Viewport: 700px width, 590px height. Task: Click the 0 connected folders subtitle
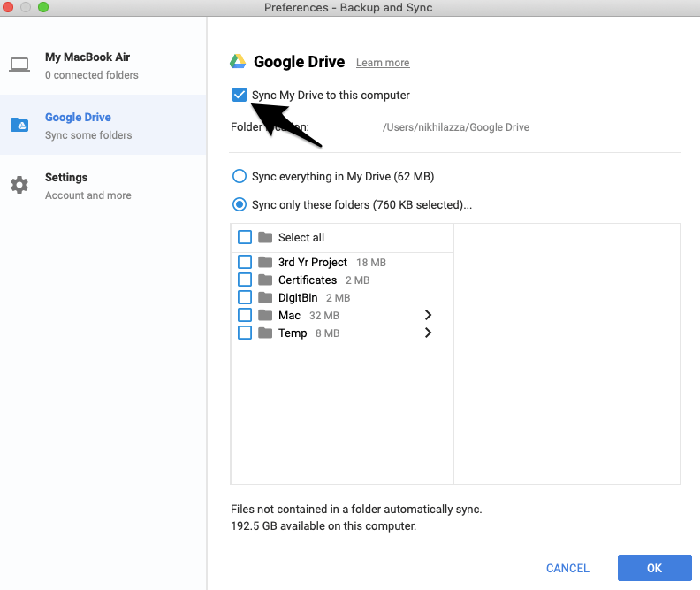(x=92, y=75)
